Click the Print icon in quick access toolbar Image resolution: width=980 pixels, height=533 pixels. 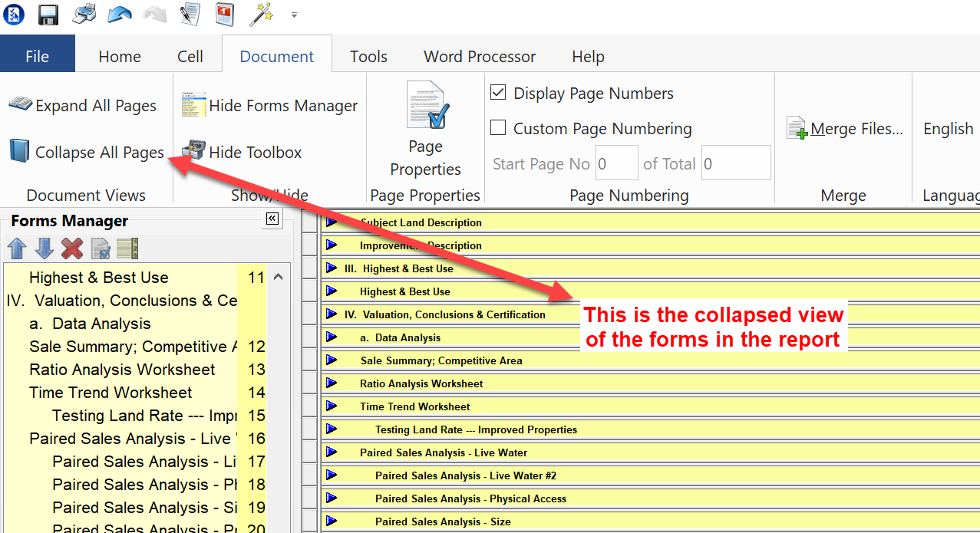coord(84,14)
